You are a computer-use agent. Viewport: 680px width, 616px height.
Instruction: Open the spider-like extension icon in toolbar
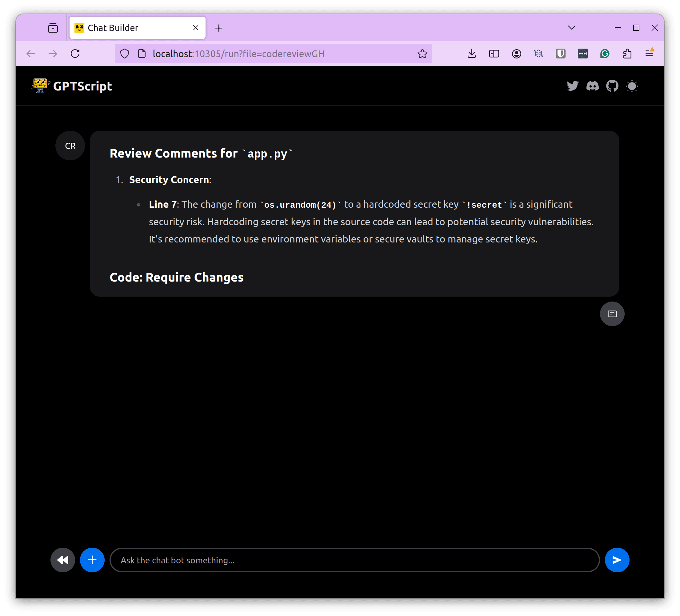(x=538, y=54)
